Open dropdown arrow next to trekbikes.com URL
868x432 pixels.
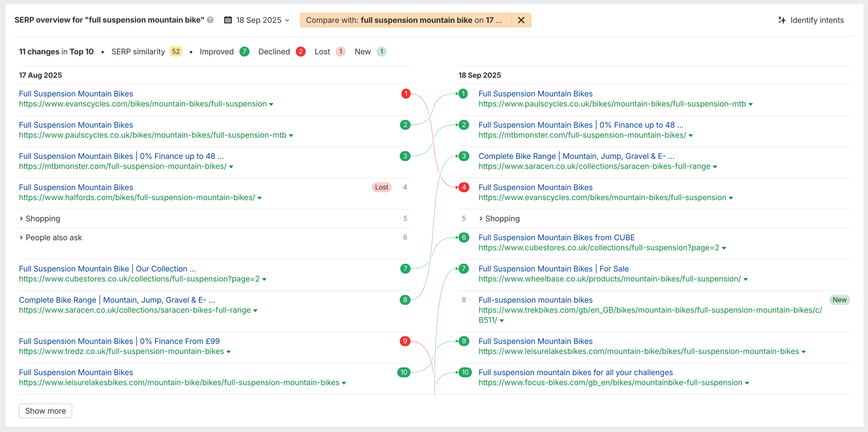point(502,321)
